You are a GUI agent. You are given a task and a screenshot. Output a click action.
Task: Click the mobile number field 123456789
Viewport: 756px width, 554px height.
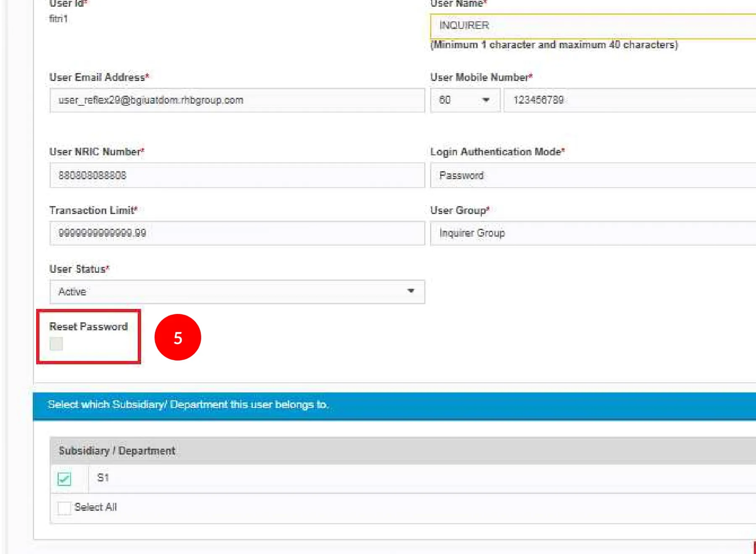click(x=629, y=100)
